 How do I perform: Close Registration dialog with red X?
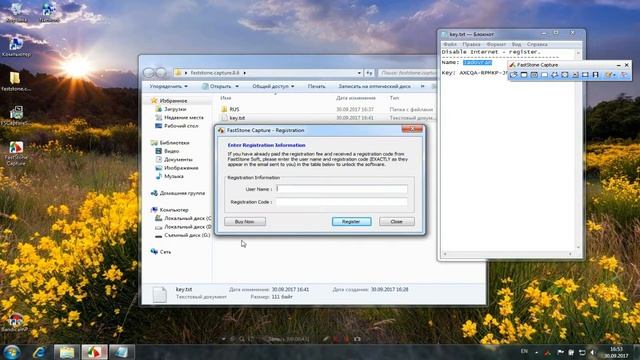point(412,129)
